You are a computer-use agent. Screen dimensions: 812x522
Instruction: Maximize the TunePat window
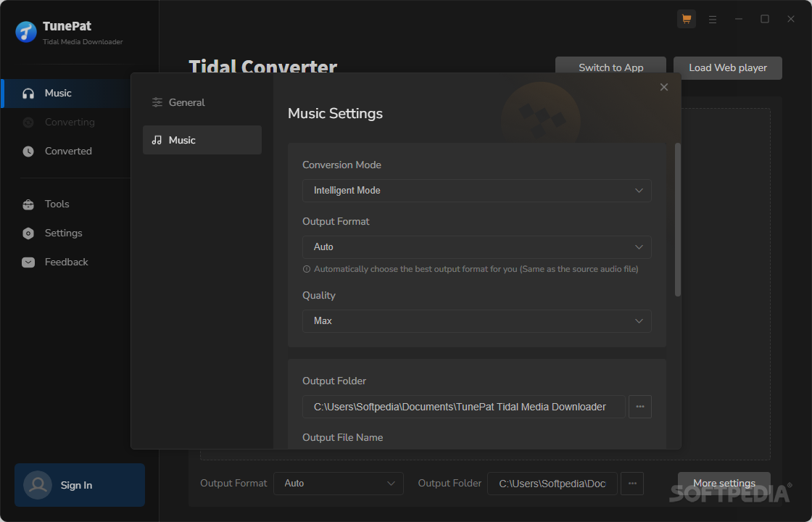point(764,19)
